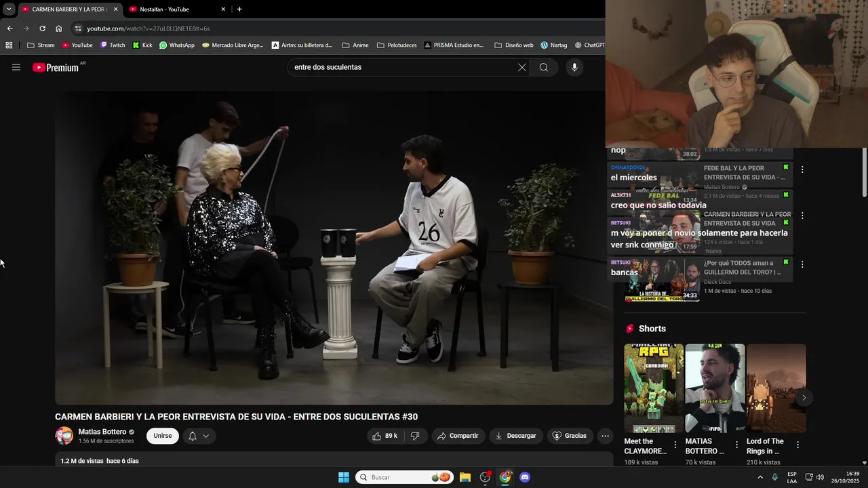Show next Shorts with right arrow
868x488 pixels.
pyautogui.click(x=804, y=398)
